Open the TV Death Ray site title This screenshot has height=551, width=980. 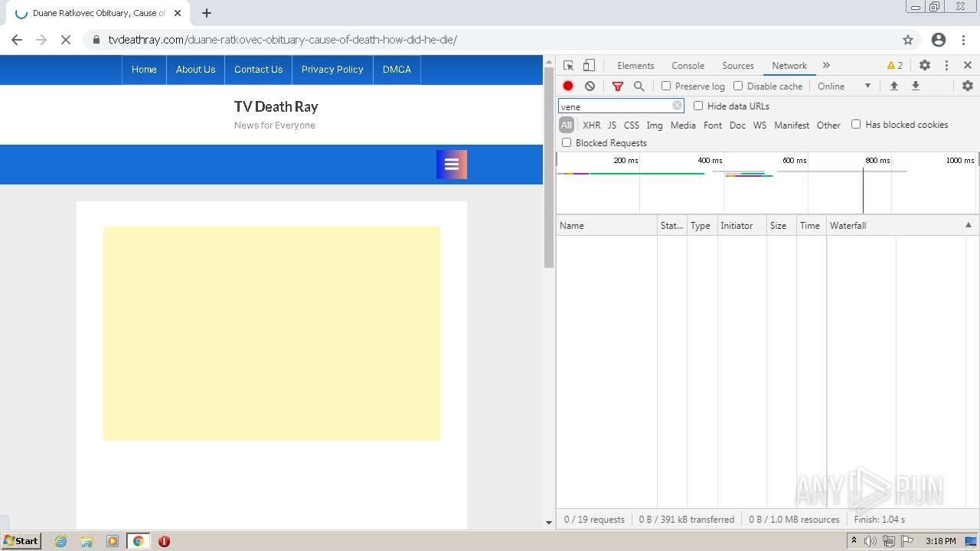[276, 107]
